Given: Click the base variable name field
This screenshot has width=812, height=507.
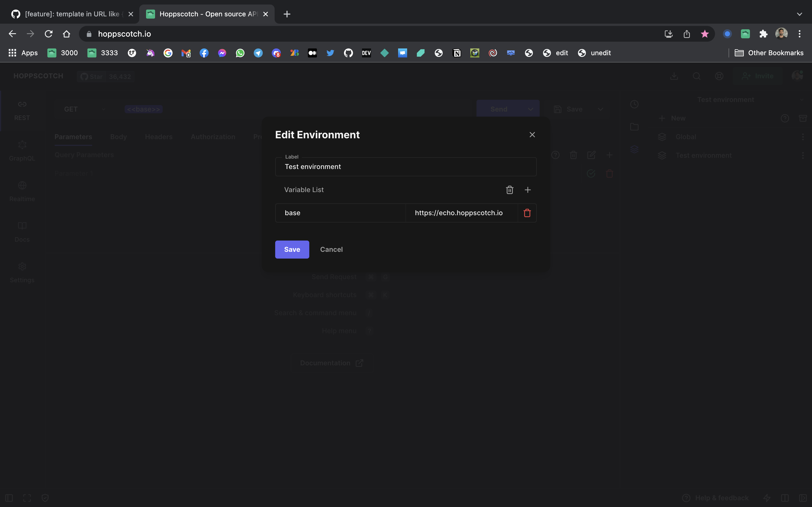Looking at the screenshot, I should [340, 213].
